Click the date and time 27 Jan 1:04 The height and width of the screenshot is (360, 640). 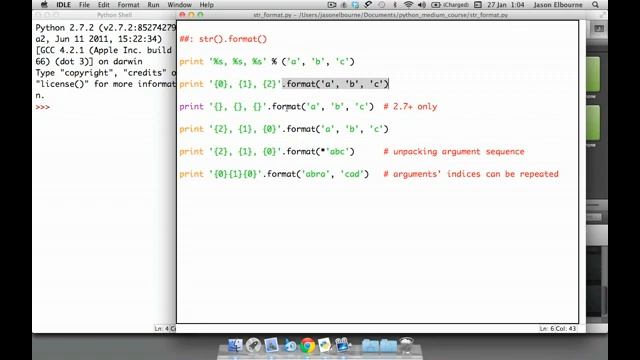click(x=505, y=5)
